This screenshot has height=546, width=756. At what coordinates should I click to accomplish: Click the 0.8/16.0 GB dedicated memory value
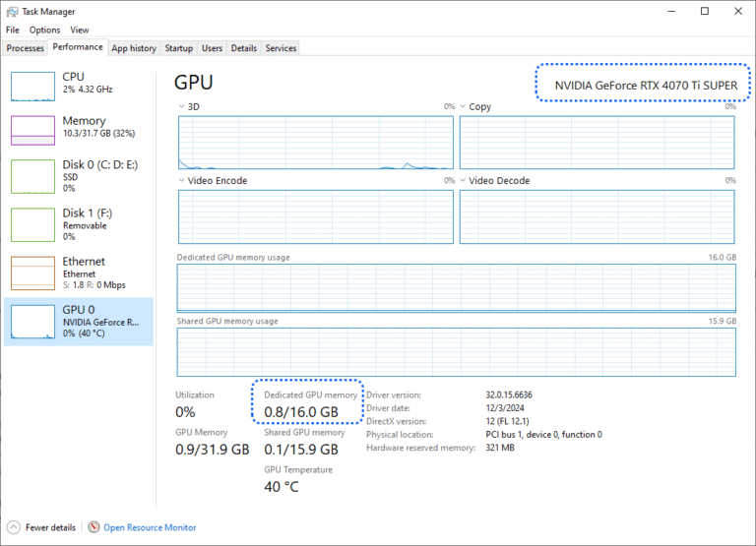click(301, 412)
